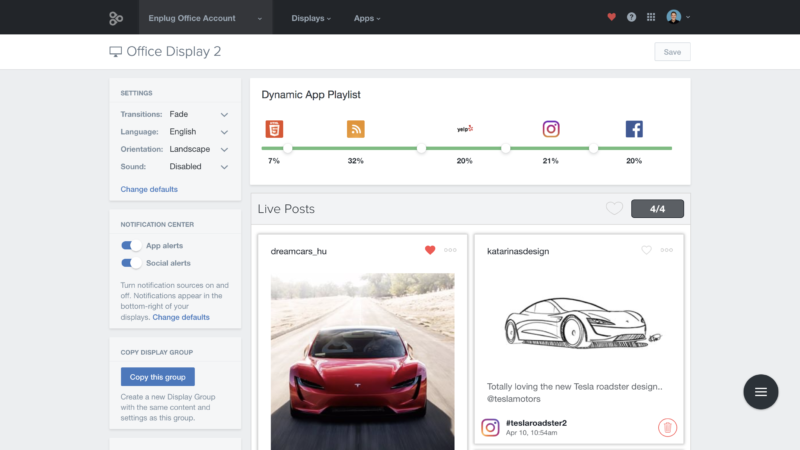Image resolution: width=800 pixels, height=450 pixels.
Task: Click the user profile avatar
Action: 673,17
